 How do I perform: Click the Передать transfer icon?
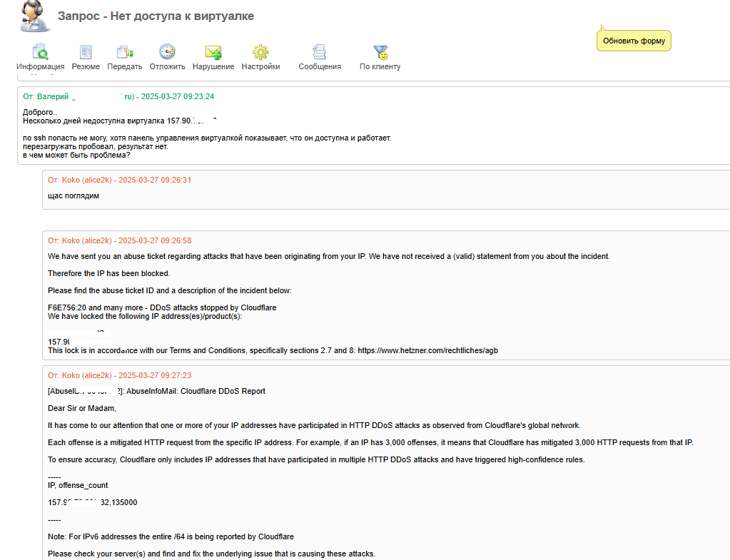pyautogui.click(x=125, y=52)
